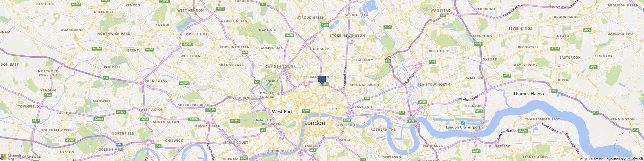Click the A2016 road badge

(x=523, y=131)
